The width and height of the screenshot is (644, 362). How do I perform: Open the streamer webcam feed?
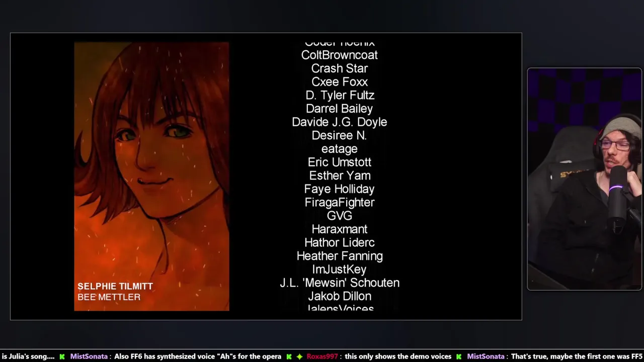coord(584,179)
